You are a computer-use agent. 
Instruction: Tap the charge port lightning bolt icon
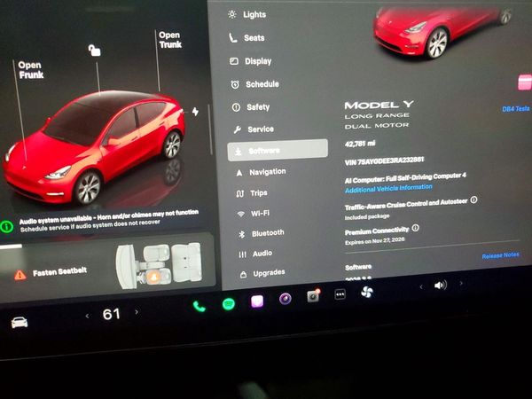pos(195,112)
